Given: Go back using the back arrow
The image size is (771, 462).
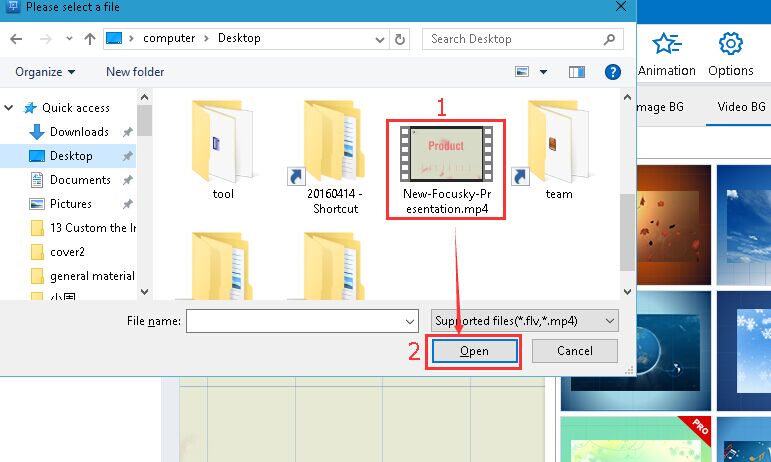Looking at the screenshot, I should (x=16, y=39).
